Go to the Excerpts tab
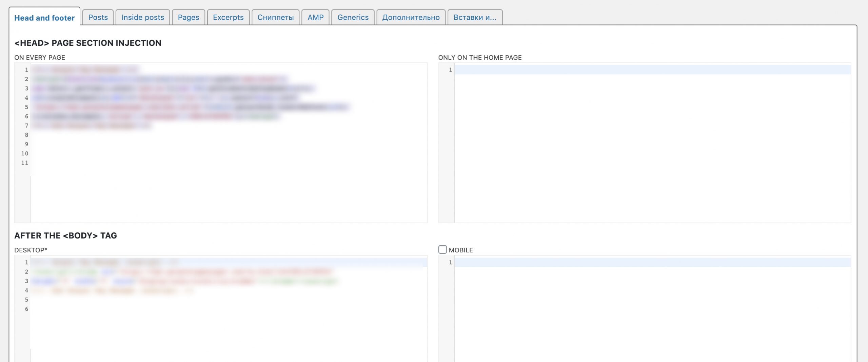 tap(228, 17)
